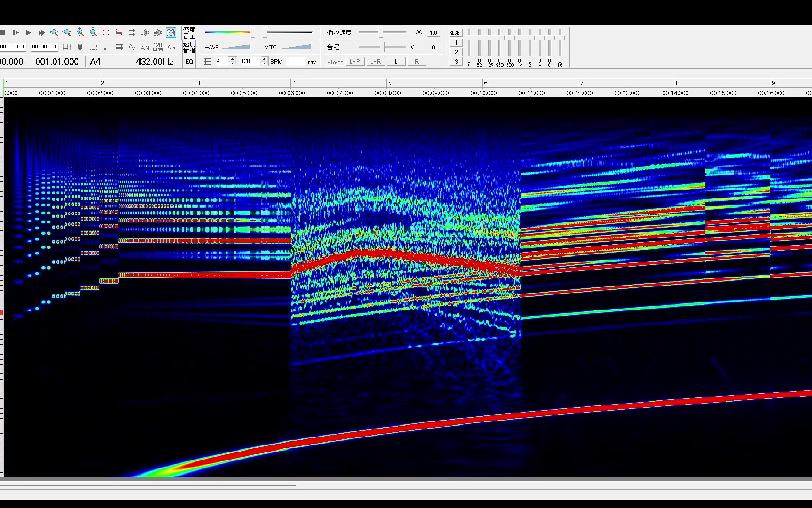812x508 pixels.
Task: Toggle the L-R channel mode
Action: tap(355, 62)
